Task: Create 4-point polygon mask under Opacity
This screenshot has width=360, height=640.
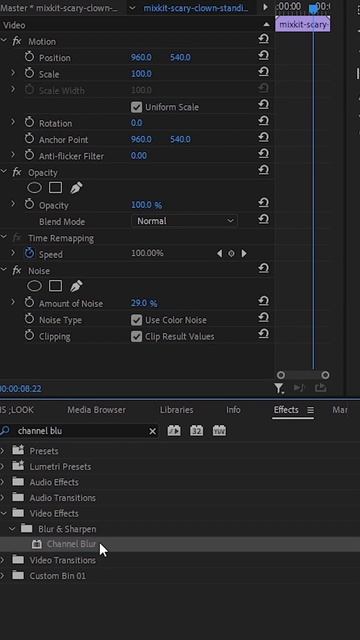Action: click(x=56, y=188)
